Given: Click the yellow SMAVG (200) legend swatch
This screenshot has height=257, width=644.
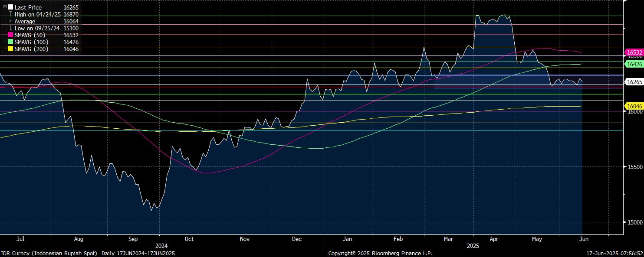Looking at the screenshot, I should (10, 49).
